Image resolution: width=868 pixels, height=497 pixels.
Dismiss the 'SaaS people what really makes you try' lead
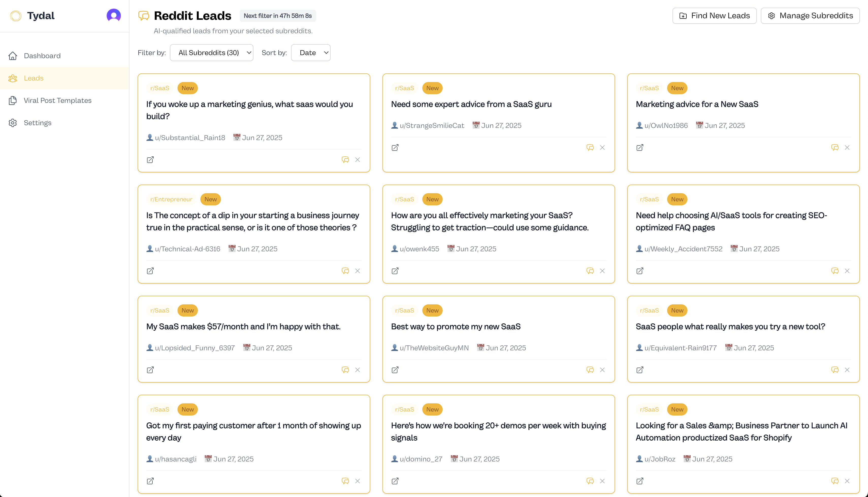[x=847, y=370]
